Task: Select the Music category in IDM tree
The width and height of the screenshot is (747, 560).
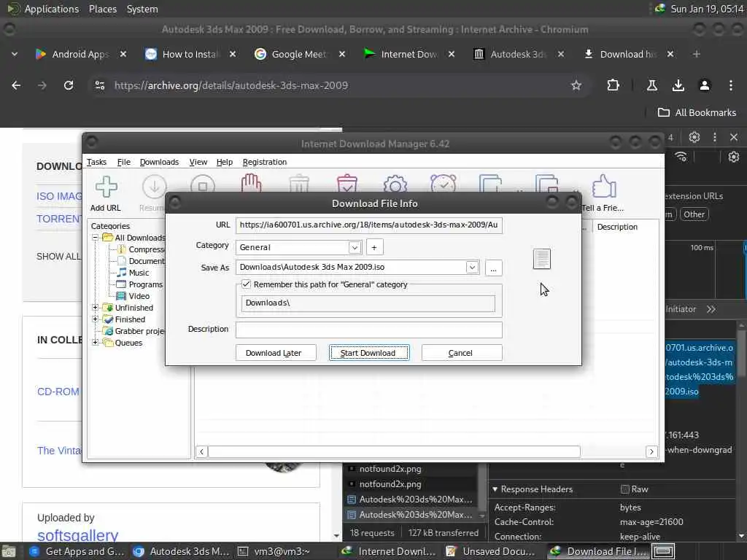Action: pyautogui.click(x=139, y=273)
